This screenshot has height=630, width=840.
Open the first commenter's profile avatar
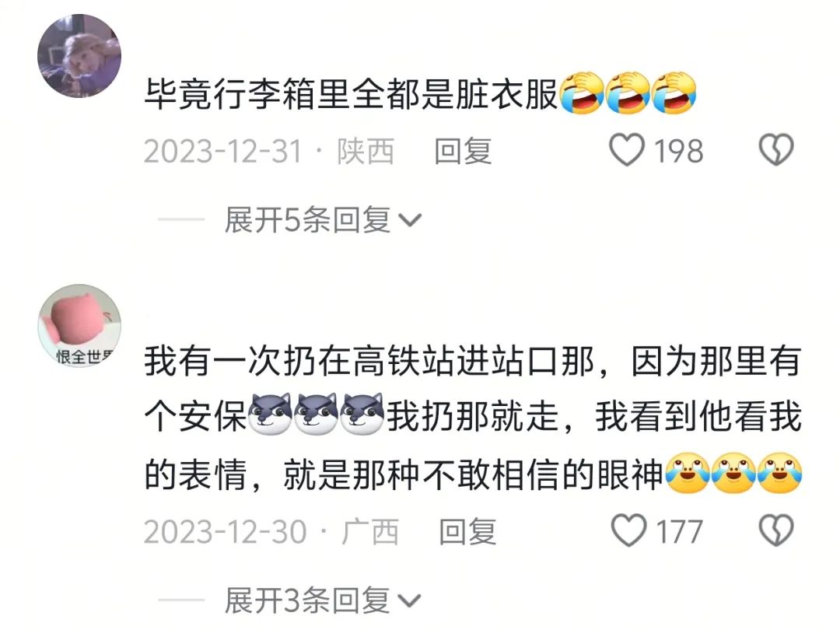coord(79,56)
